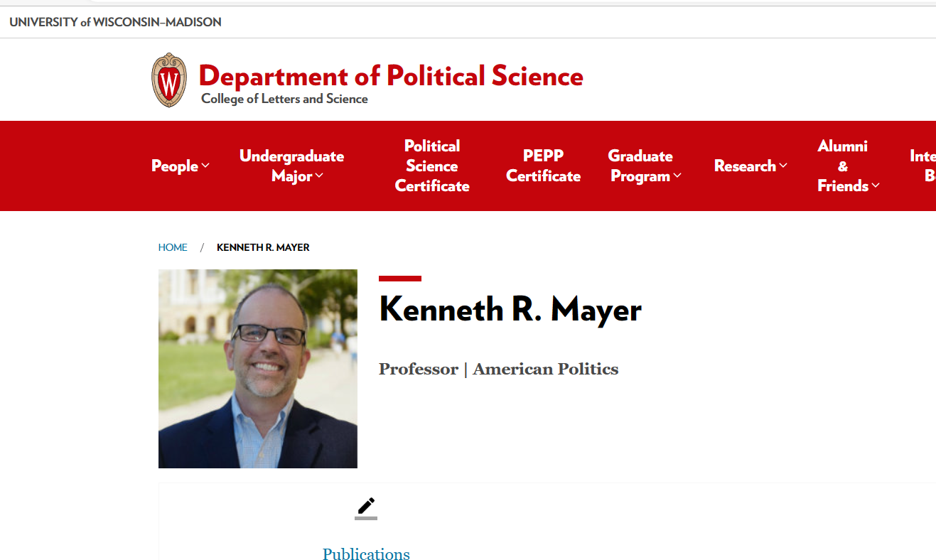Viewport: 936px width, 560px height.
Task: Expand the Alumni & Friends chevron
Action: (x=876, y=185)
